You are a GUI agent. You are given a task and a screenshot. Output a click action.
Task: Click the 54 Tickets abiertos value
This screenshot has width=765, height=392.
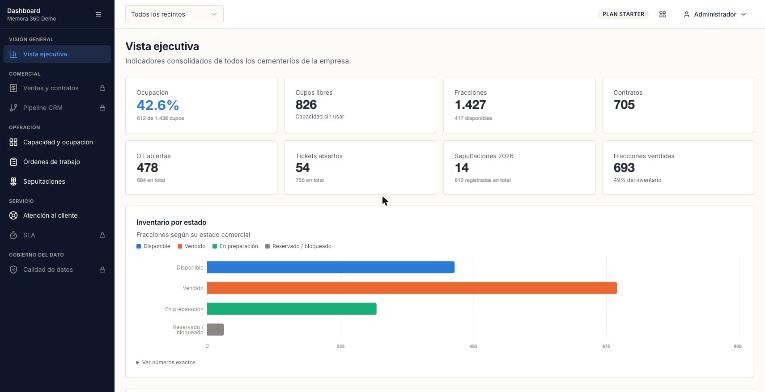click(x=302, y=167)
